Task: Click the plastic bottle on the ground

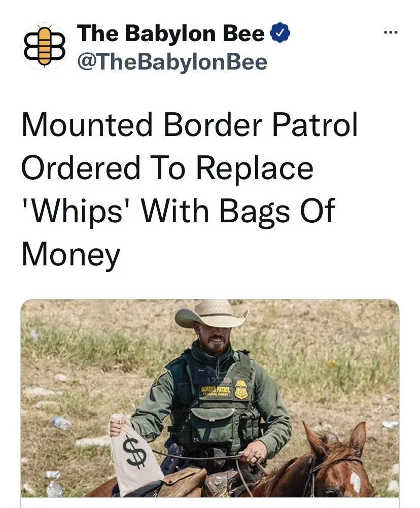Action: click(x=61, y=423)
